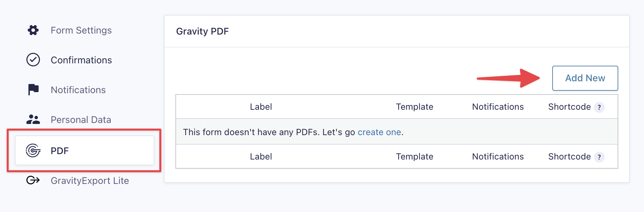Click the Notifications column header
Image resolution: width=644 pixels, height=212 pixels.
click(x=498, y=107)
